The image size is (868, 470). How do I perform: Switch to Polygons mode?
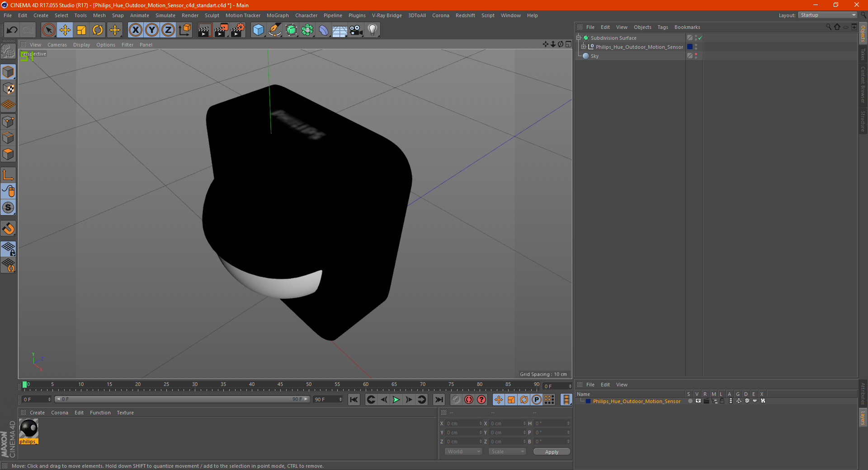pyautogui.click(x=8, y=154)
